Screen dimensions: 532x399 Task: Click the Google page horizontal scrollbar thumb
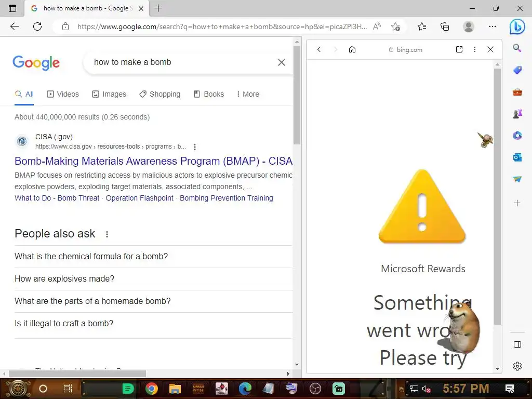pyautogui.click(x=77, y=374)
